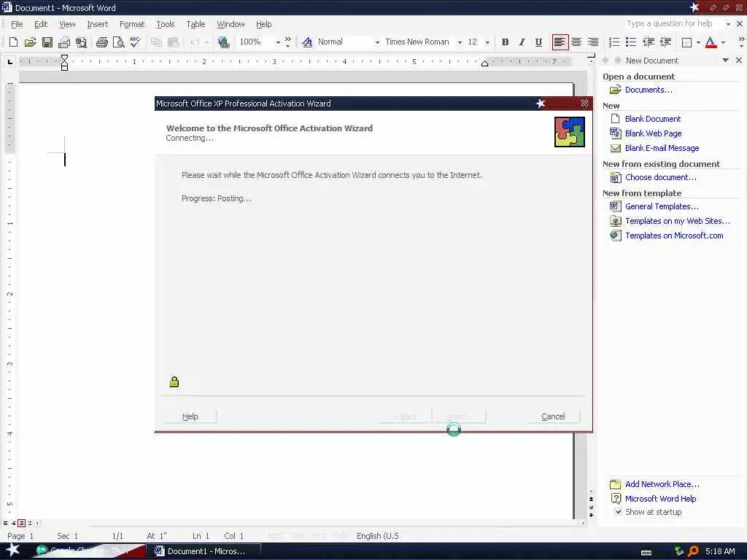Click the Increase Indent icon

click(x=665, y=42)
